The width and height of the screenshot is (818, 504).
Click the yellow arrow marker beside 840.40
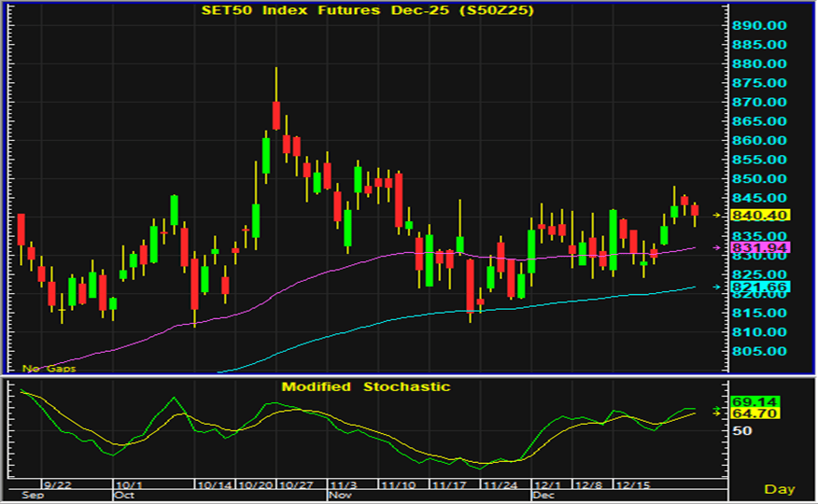click(717, 215)
